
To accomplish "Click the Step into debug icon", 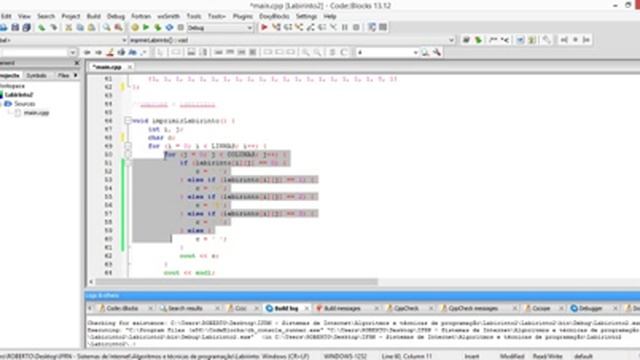I will tap(299, 27).
